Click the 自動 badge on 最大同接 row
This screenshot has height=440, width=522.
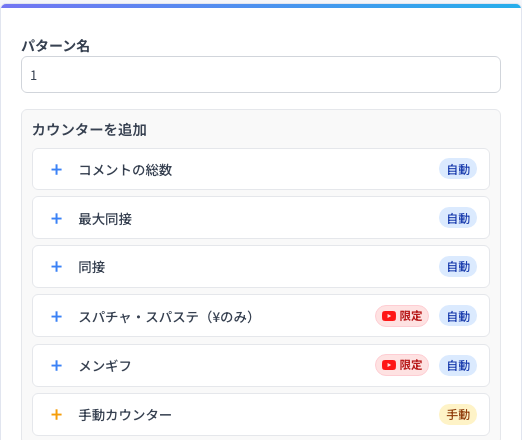(458, 218)
